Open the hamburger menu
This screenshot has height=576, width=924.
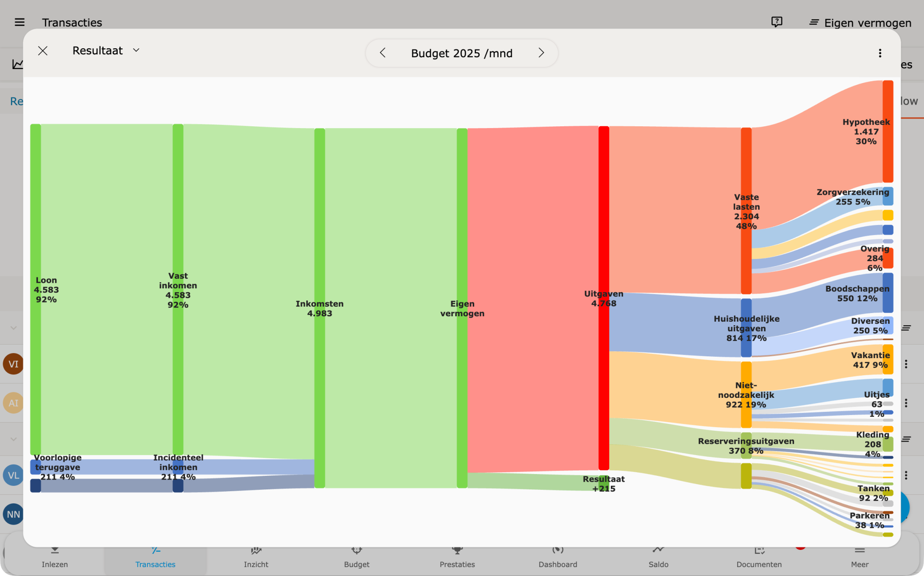click(x=19, y=22)
